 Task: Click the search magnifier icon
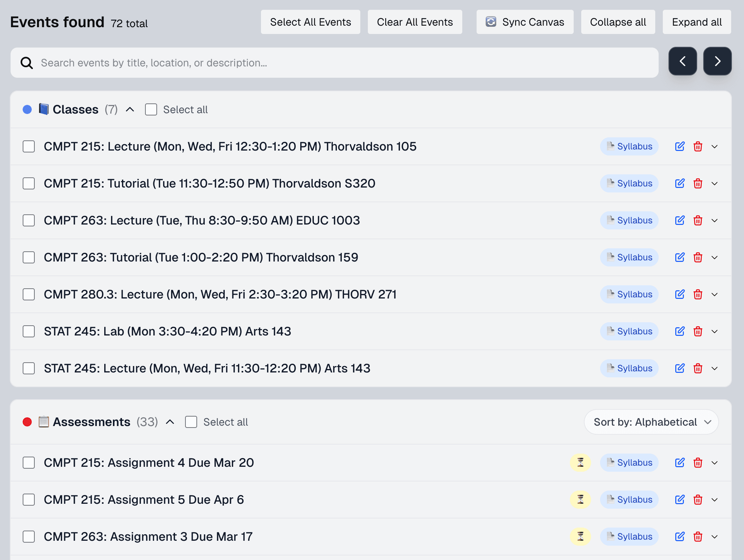tap(26, 63)
